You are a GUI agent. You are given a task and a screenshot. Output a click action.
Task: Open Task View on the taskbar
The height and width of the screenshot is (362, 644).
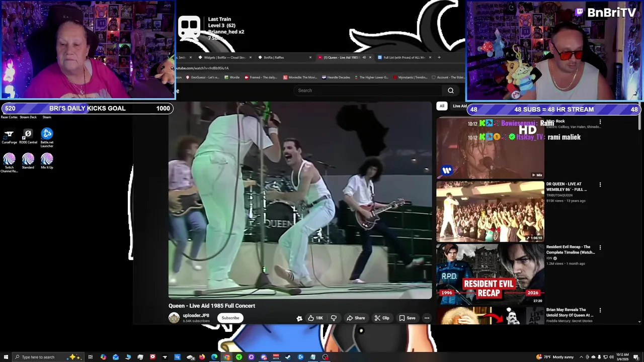[x=90, y=357]
